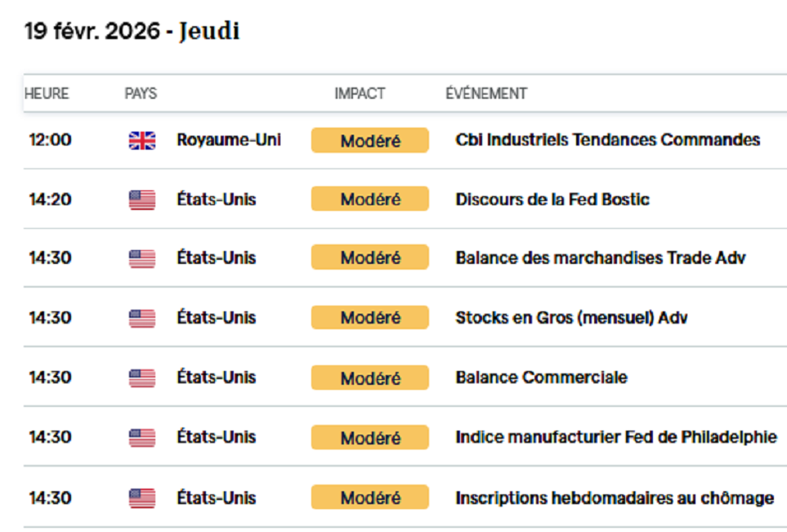This screenshot has height=532, width=787.
Task: Open Stocks en Gros (mensuel) Adv event
Action: [x=571, y=317]
